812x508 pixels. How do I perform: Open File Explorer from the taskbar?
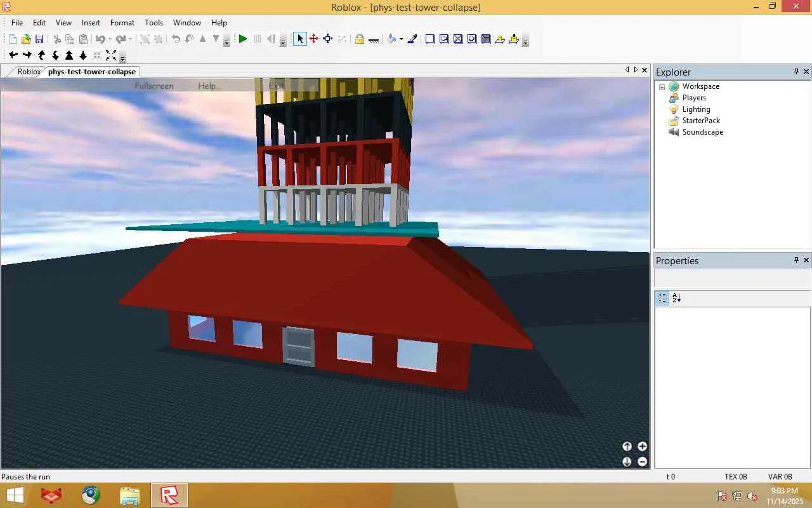point(129,495)
